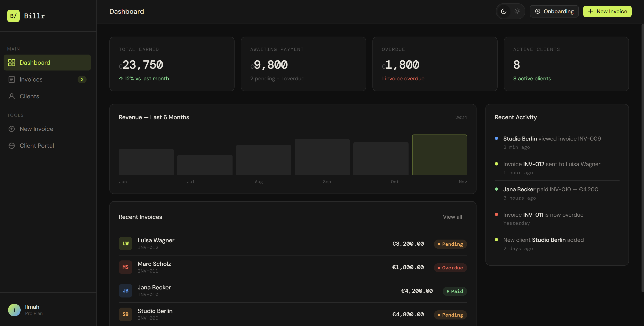Click the page vertical scrollbar
644x326 pixels.
642,158
